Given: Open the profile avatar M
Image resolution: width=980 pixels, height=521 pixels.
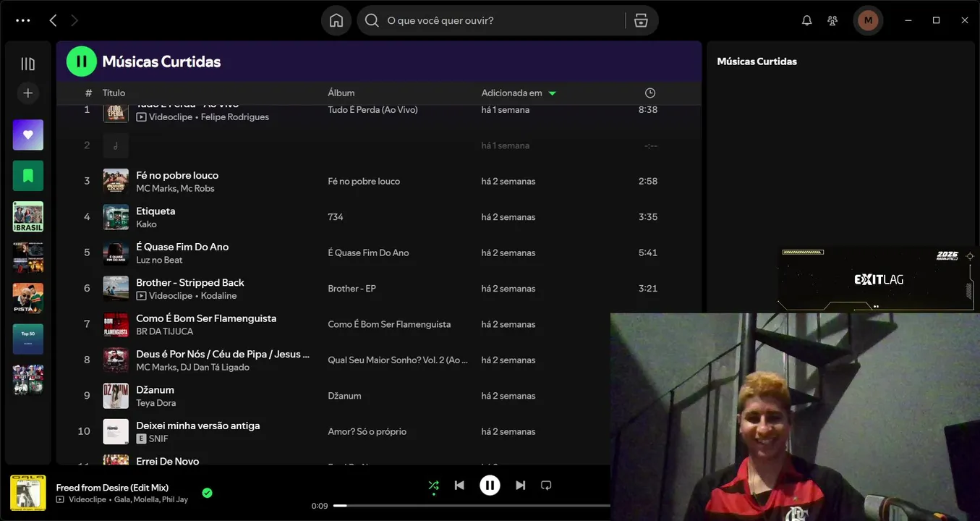Looking at the screenshot, I should tap(868, 20).
